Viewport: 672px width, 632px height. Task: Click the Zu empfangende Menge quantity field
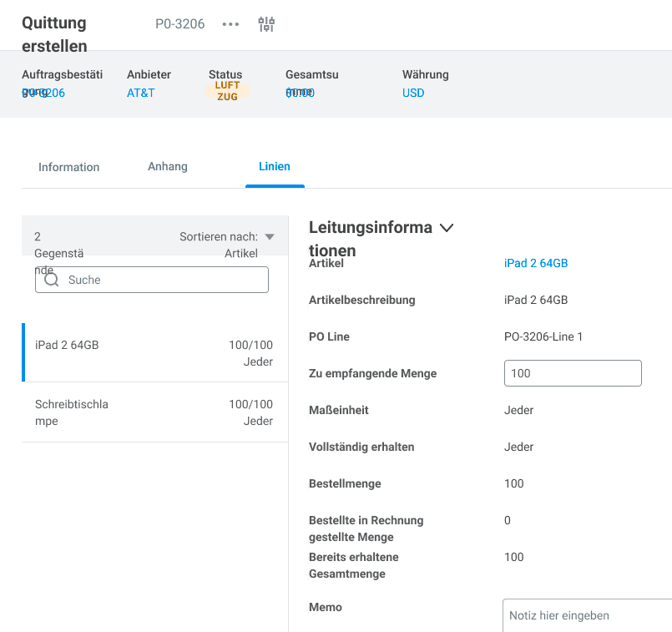click(573, 373)
